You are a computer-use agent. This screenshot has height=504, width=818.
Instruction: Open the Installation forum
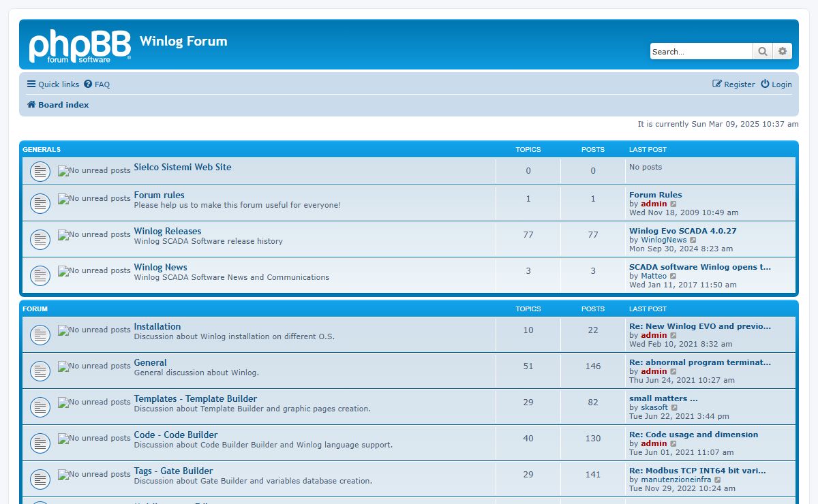pos(157,326)
